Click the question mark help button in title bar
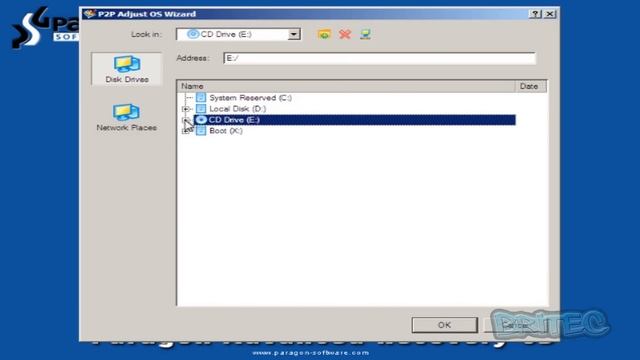This screenshot has height=360, width=640. click(x=535, y=14)
